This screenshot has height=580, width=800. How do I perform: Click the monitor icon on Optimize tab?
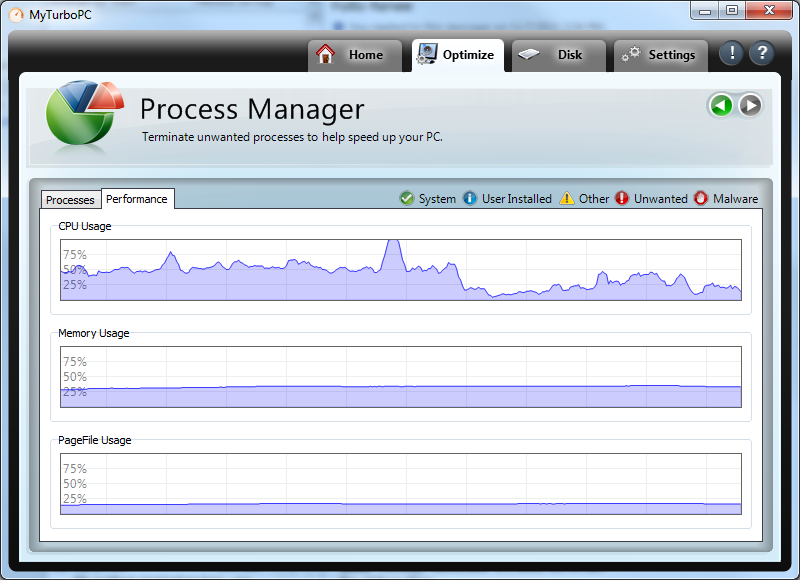tap(427, 54)
